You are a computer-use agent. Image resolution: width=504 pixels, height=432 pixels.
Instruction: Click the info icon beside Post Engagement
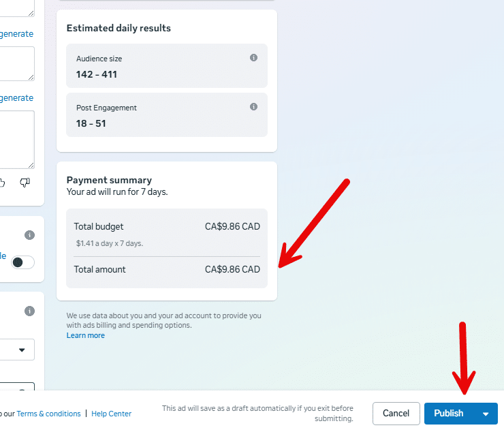tap(253, 107)
